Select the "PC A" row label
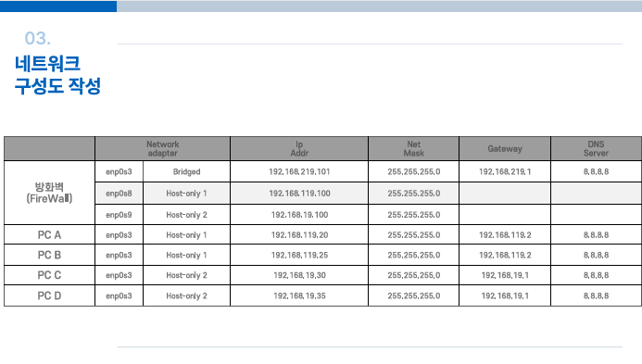The width and height of the screenshot is (642, 364). point(49,235)
